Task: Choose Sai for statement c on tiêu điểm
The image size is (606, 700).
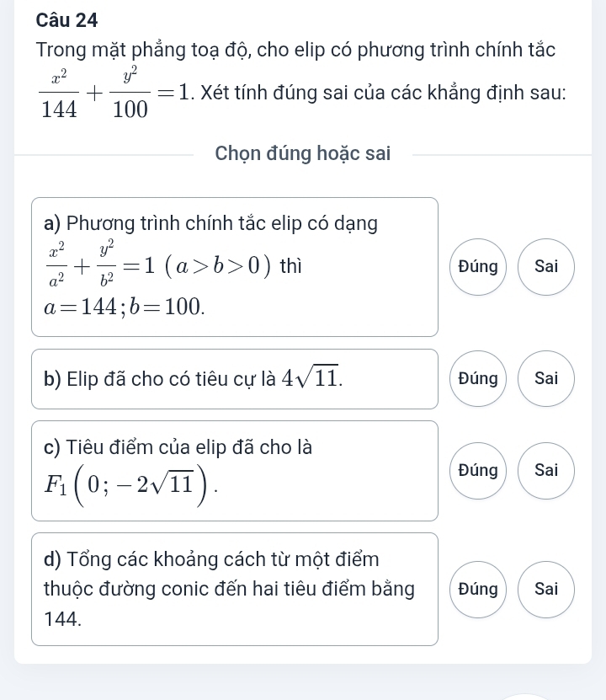Action: pos(546,470)
